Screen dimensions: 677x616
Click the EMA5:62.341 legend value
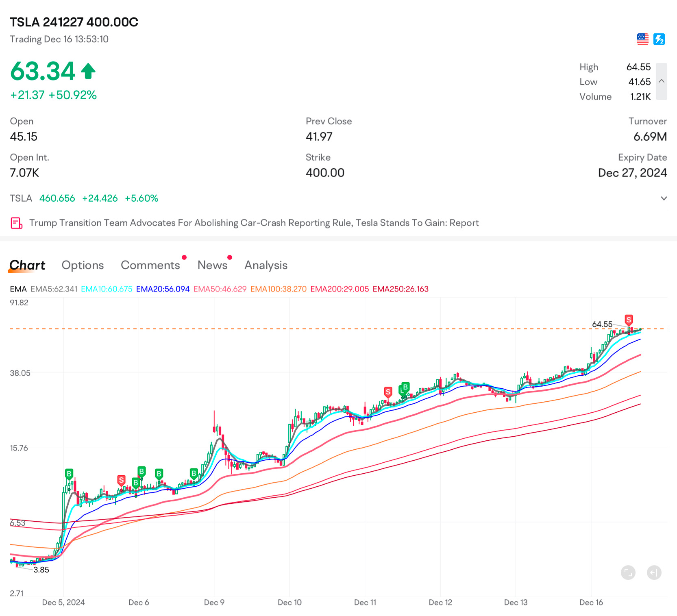point(54,289)
